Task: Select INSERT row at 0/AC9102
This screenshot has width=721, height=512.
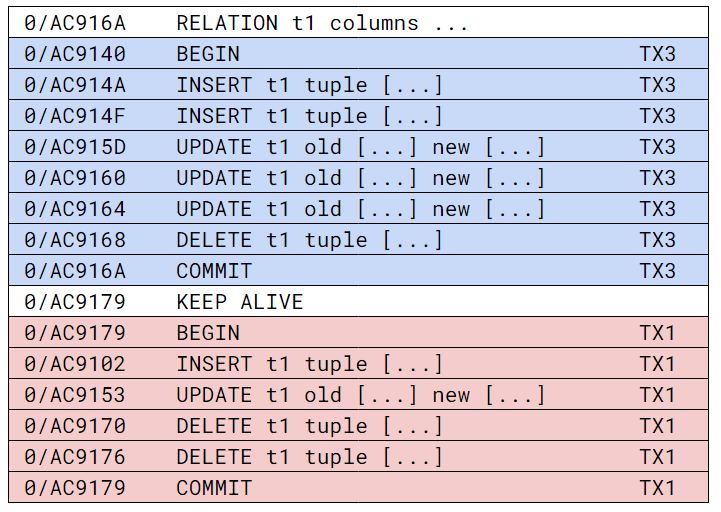Action: (358, 364)
